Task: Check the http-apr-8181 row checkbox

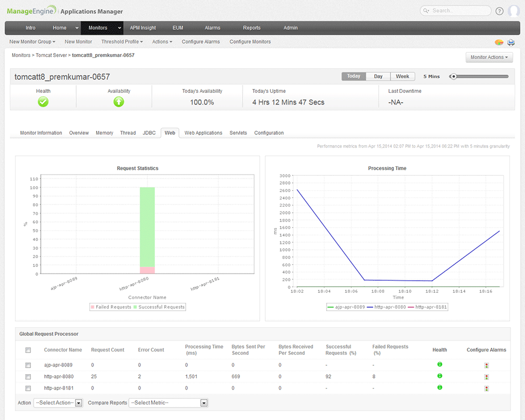Action: [28, 388]
